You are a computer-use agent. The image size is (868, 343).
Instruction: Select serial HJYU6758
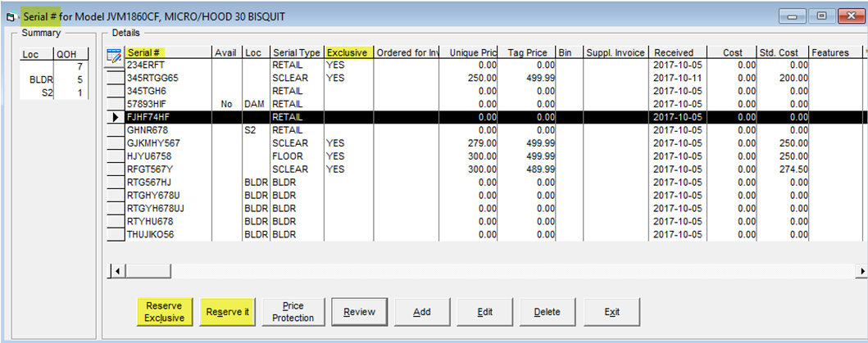pyautogui.click(x=168, y=156)
